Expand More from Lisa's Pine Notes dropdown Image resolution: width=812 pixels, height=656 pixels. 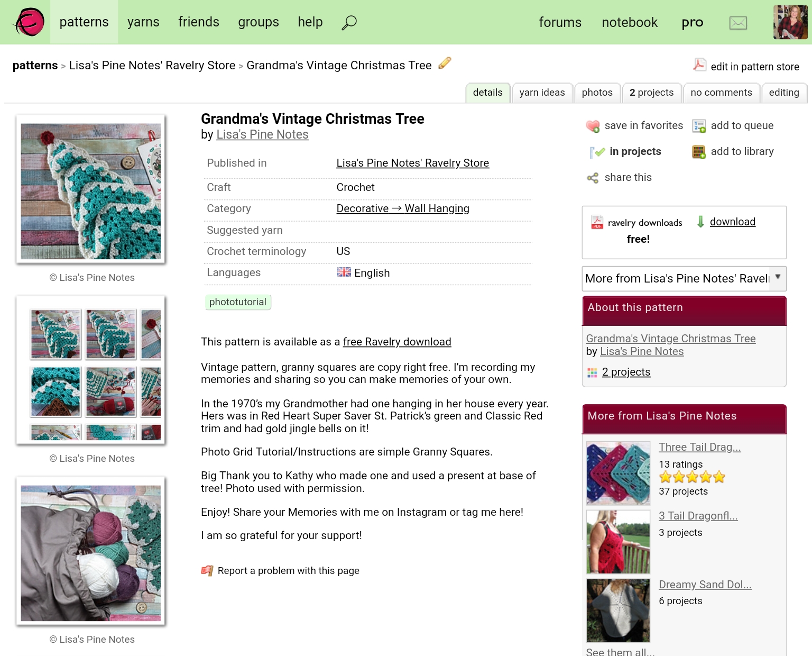click(684, 278)
